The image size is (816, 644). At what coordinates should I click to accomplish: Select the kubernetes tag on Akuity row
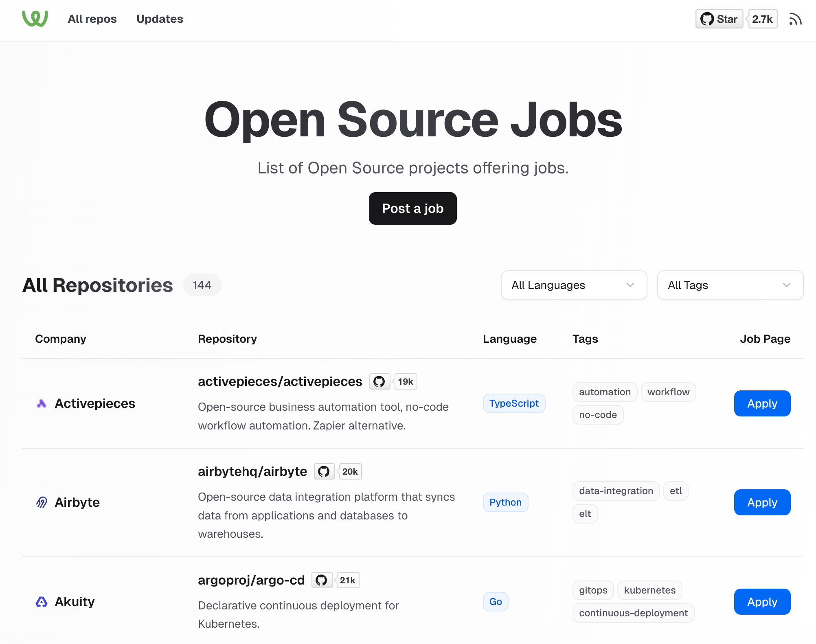(649, 590)
